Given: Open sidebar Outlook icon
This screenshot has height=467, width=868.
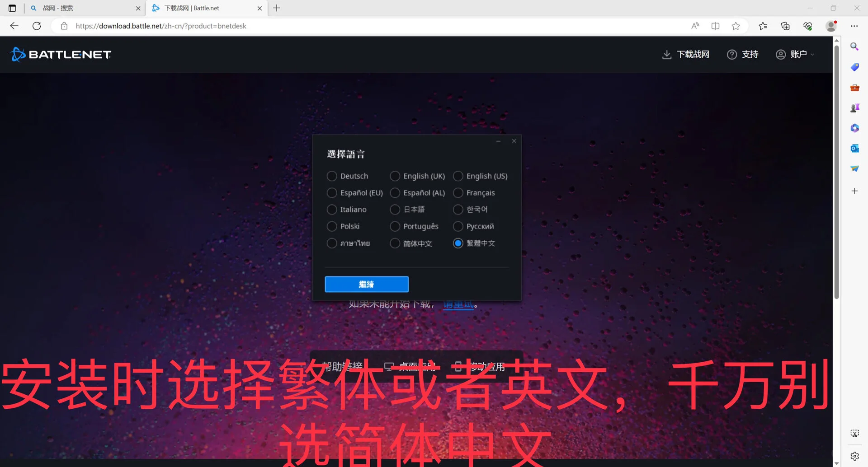Looking at the screenshot, I should click(x=854, y=148).
